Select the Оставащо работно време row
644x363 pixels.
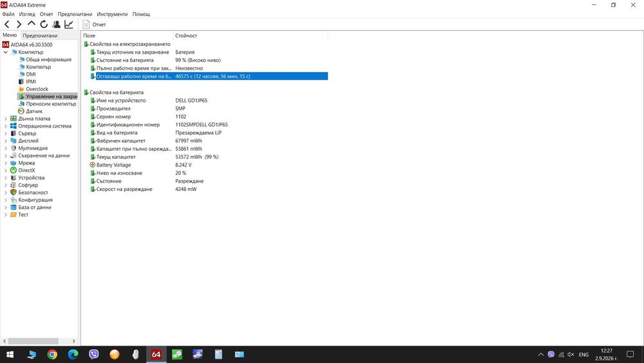click(x=209, y=77)
